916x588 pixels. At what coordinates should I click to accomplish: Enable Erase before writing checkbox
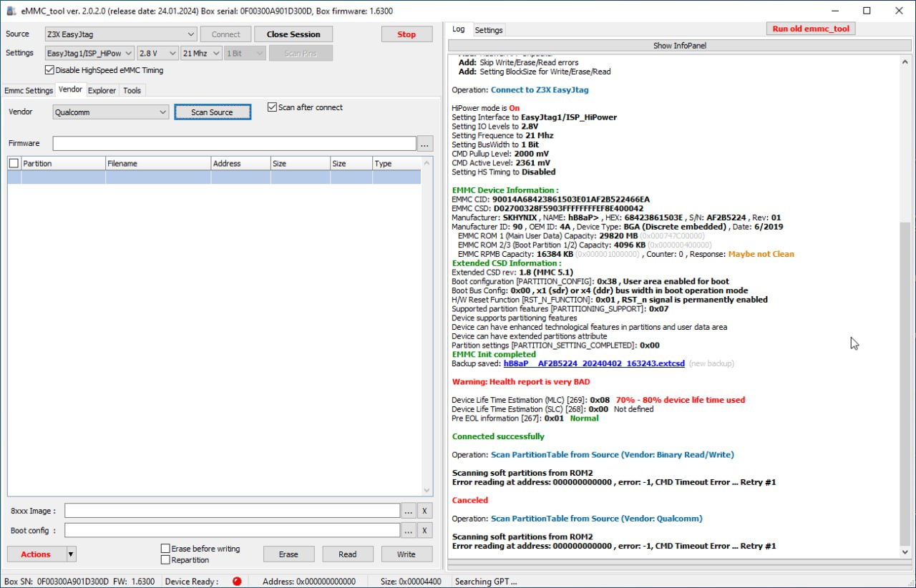point(165,549)
